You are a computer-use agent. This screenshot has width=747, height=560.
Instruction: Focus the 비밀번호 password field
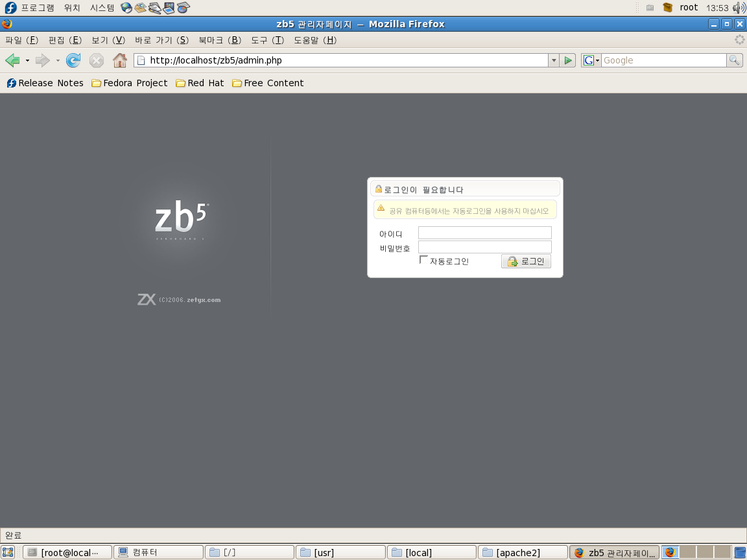(484, 247)
